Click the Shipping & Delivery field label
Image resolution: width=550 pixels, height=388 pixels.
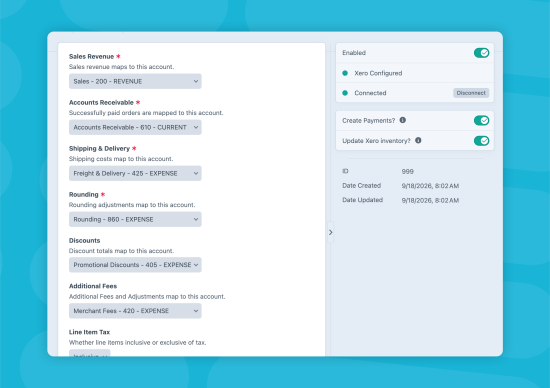(x=99, y=148)
